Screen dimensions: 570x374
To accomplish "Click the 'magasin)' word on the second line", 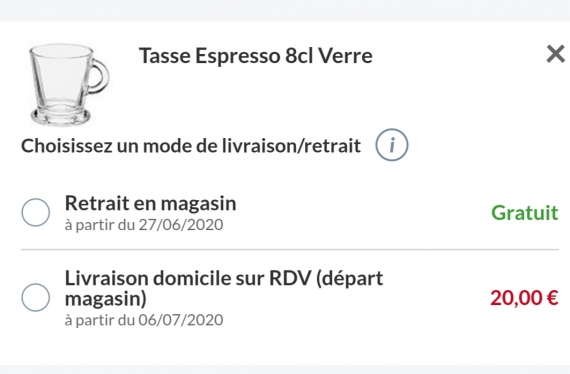I will [106, 299].
